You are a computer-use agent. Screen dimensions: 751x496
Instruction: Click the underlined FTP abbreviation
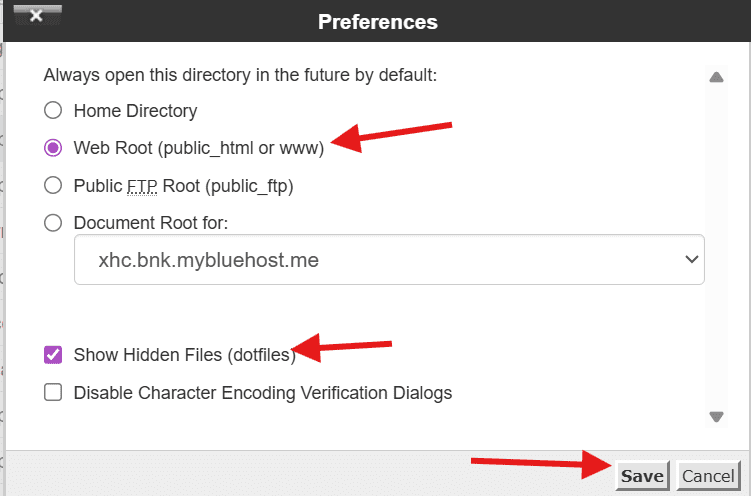pos(137,185)
